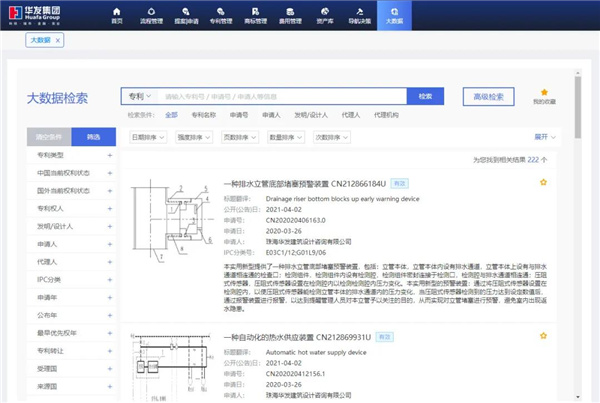Screen dimensions: 600x403
Task: Click 展开 to expand sort options
Action: pos(543,135)
